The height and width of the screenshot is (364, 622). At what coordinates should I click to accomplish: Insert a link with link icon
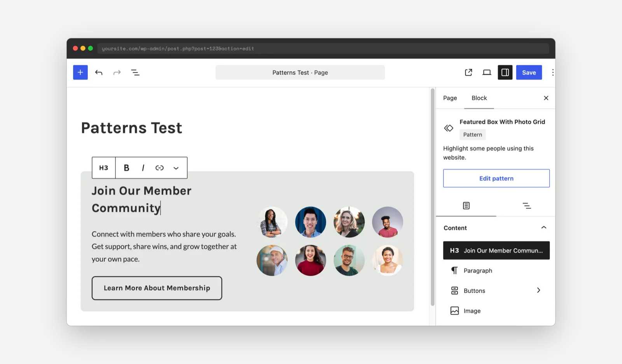coord(159,168)
